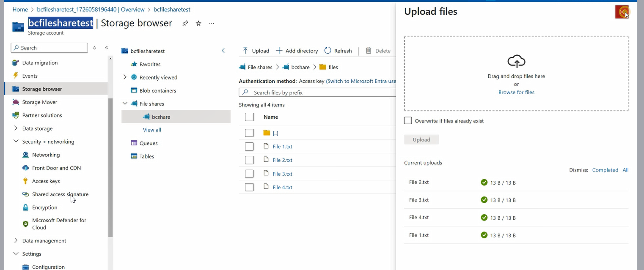Collapse the File shares tree node
The width and height of the screenshot is (644, 270).
click(x=125, y=104)
